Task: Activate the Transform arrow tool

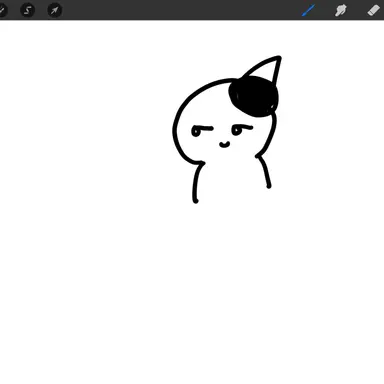Action: [x=55, y=10]
